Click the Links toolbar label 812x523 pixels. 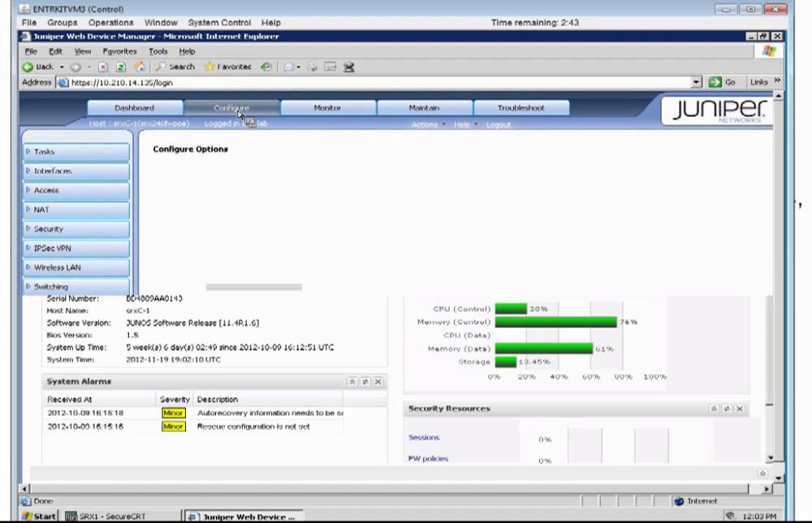(758, 82)
